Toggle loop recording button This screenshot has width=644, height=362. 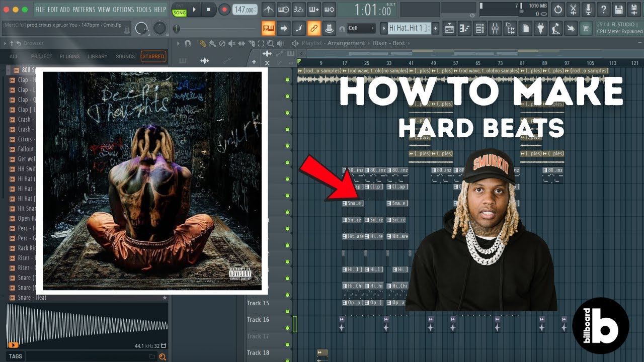(x=329, y=9)
